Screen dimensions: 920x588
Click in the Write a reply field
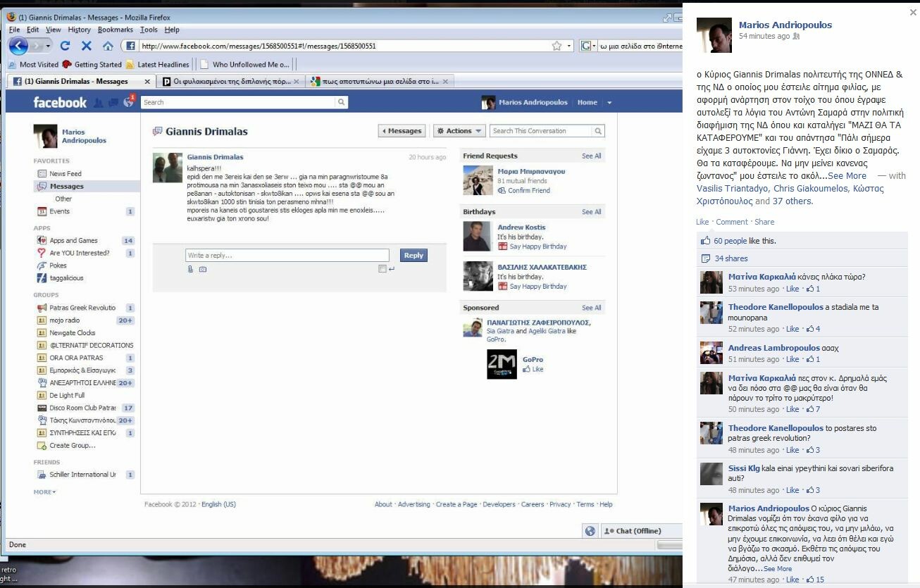(287, 256)
